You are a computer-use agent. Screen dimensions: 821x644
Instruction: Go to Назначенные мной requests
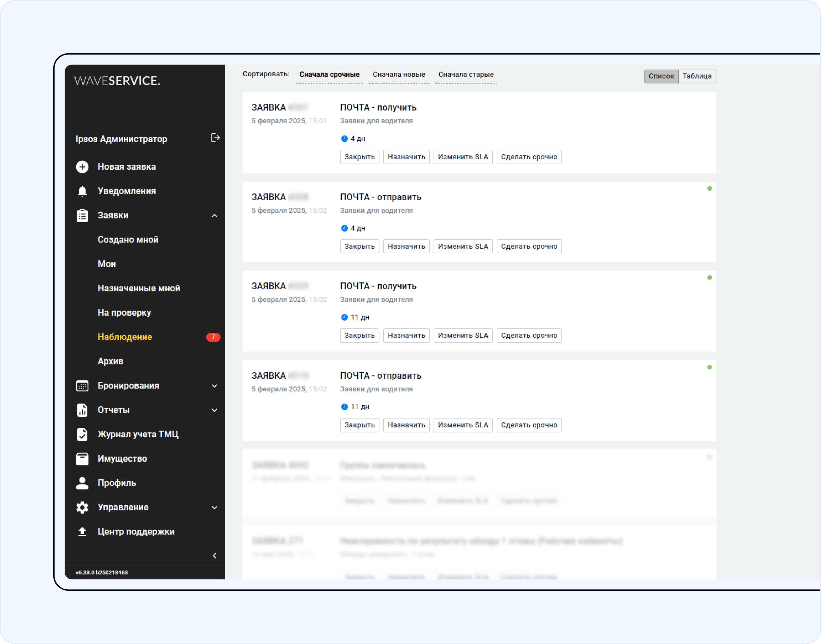pyautogui.click(x=139, y=288)
